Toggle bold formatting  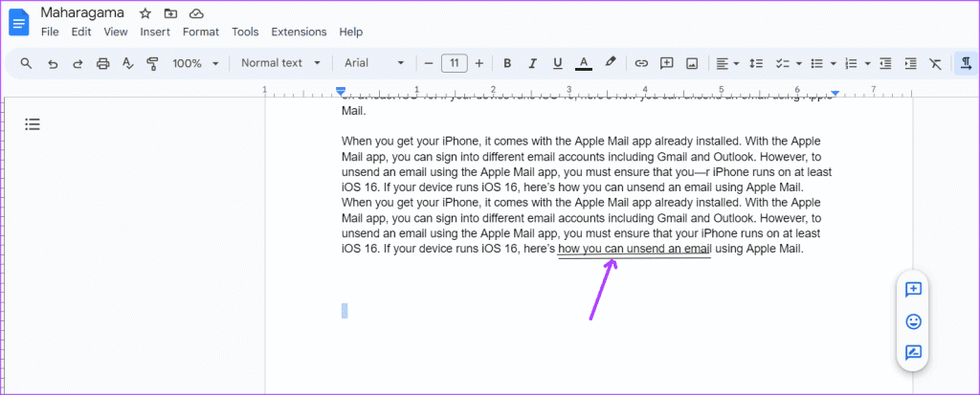pos(507,63)
